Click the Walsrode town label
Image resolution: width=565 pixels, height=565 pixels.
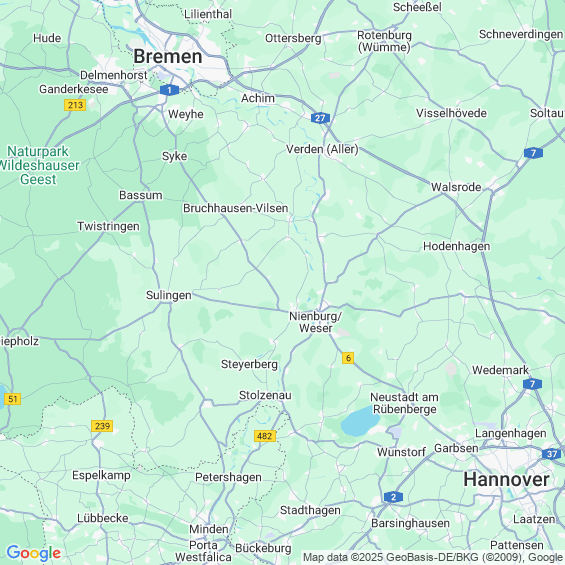point(456,187)
